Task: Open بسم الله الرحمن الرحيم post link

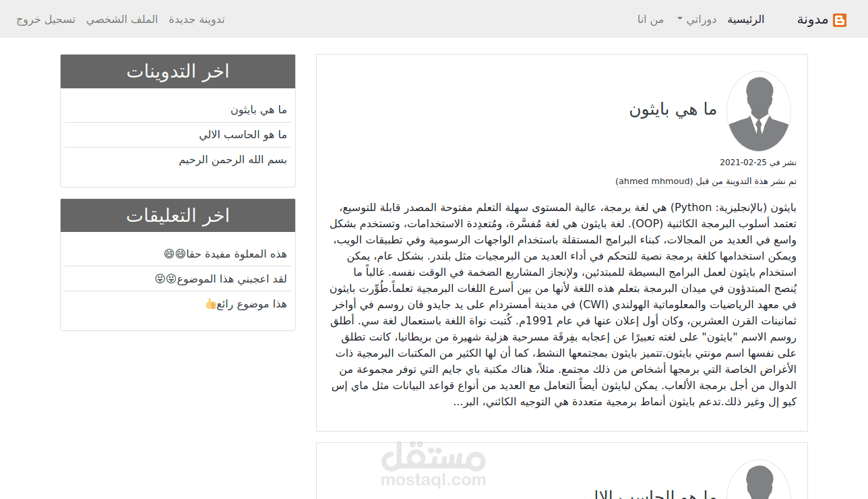Action: point(233,160)
